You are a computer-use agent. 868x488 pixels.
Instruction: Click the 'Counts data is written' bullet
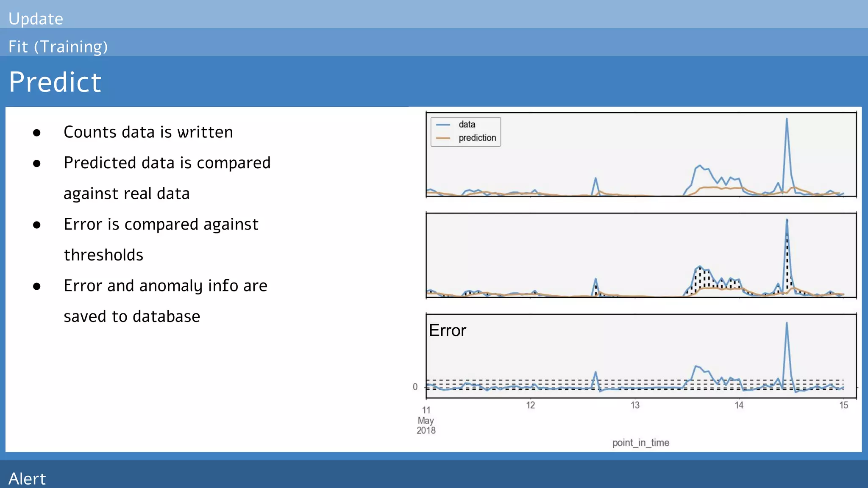[148, 132]
